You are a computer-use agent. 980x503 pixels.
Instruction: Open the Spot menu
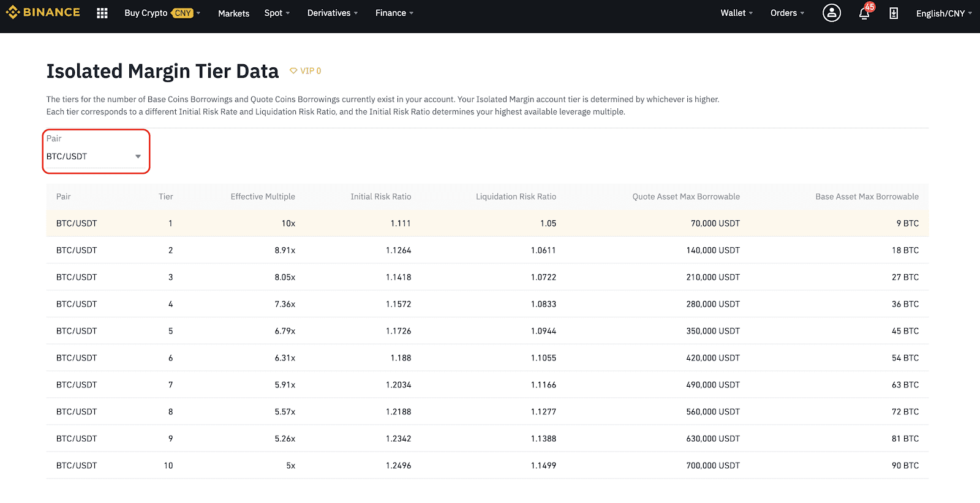point(277,13)
